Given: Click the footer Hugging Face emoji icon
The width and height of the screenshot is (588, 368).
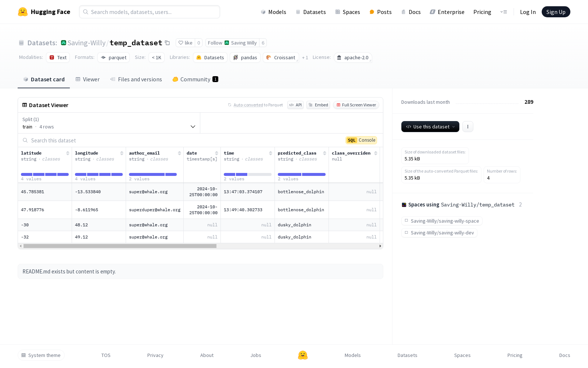Looking at the screenshot, I should (303, 355).
